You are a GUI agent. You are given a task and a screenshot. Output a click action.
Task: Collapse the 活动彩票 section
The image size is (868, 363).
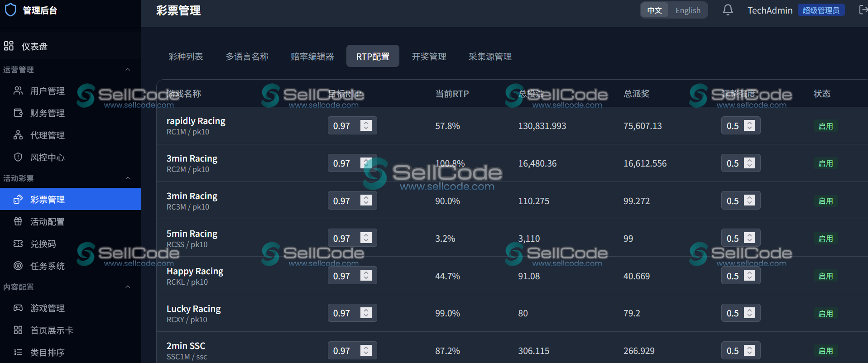point(128,178)
